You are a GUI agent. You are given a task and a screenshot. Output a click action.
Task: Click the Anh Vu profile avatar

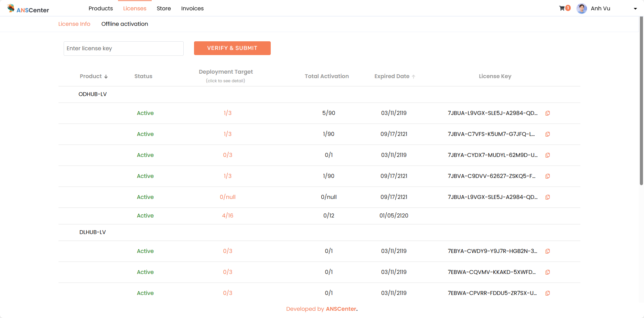coord(582,9)
